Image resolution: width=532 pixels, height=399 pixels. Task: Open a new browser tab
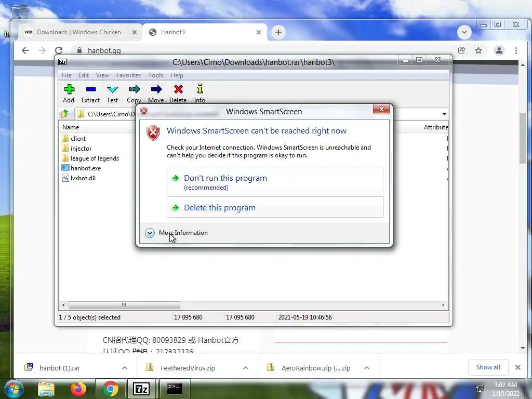click(278, 32)
